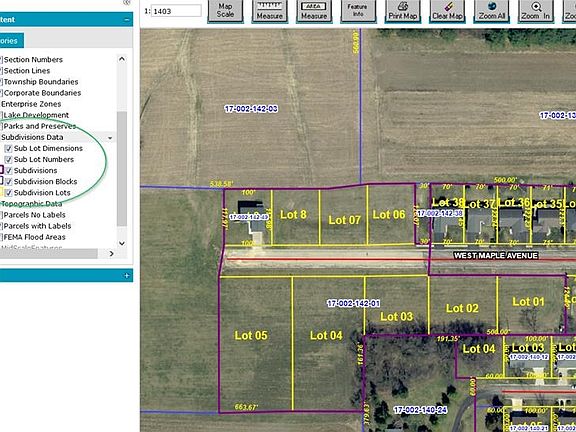Select the Corporate Boundaries layer
Screen dimensions: 576x432
tap(42, 93)
